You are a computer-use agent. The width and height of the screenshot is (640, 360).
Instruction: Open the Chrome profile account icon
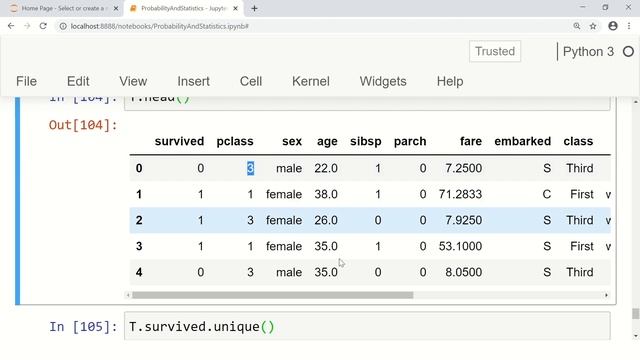(x=613, y=26)
